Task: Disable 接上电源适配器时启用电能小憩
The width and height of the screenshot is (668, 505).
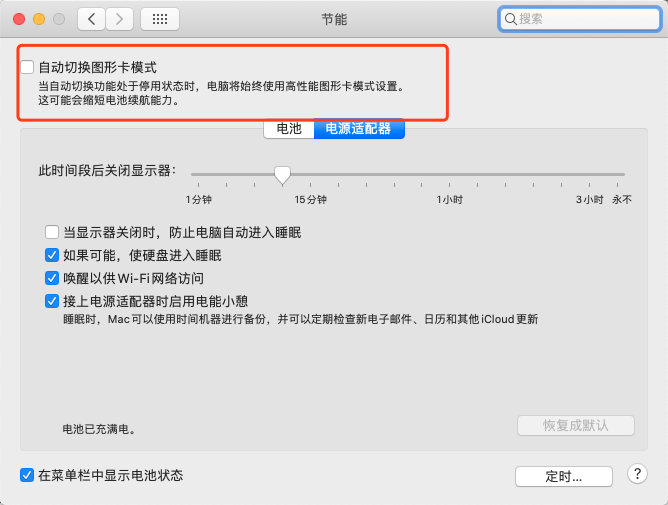Action: point(52,301)
